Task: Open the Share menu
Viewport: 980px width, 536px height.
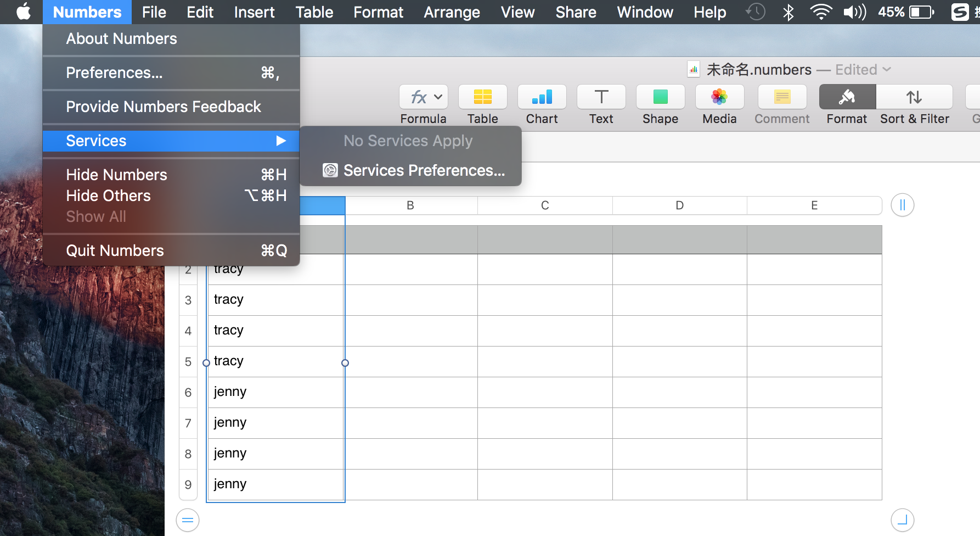Action: point(576,12)
